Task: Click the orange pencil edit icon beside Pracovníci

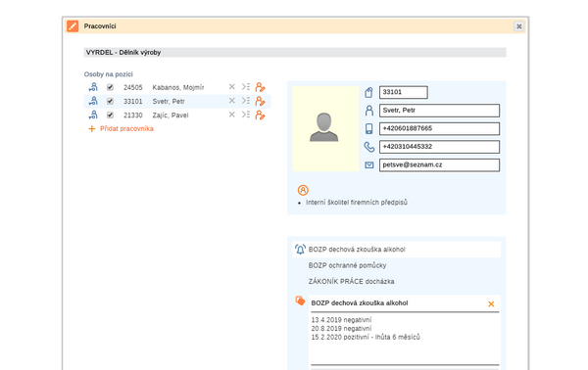Action: point(73,26)
